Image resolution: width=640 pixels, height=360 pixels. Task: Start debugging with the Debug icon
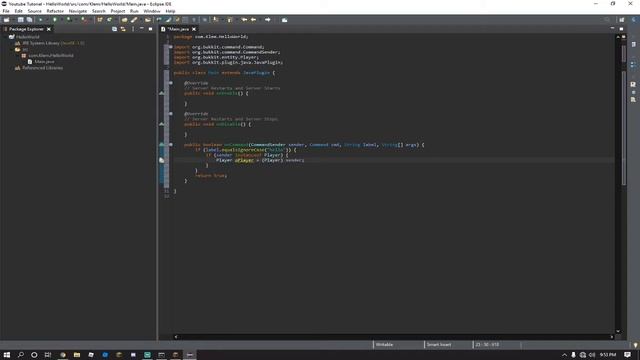click(x=41, y=20)
